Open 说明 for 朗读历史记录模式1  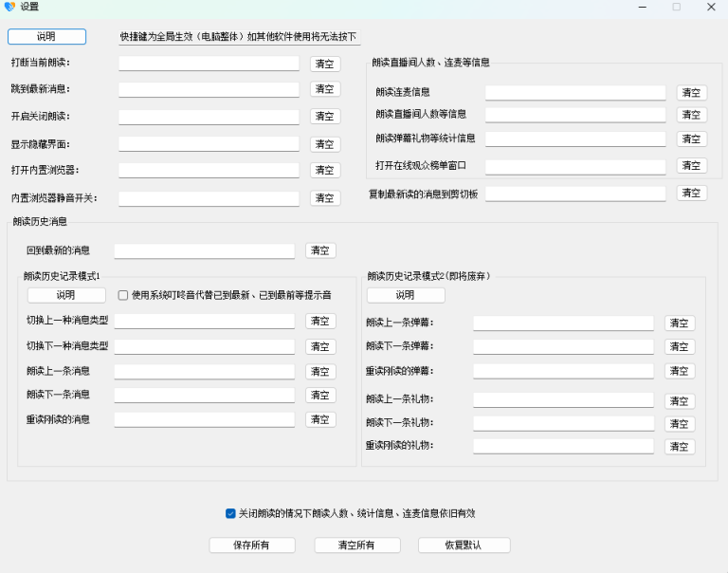66,295
